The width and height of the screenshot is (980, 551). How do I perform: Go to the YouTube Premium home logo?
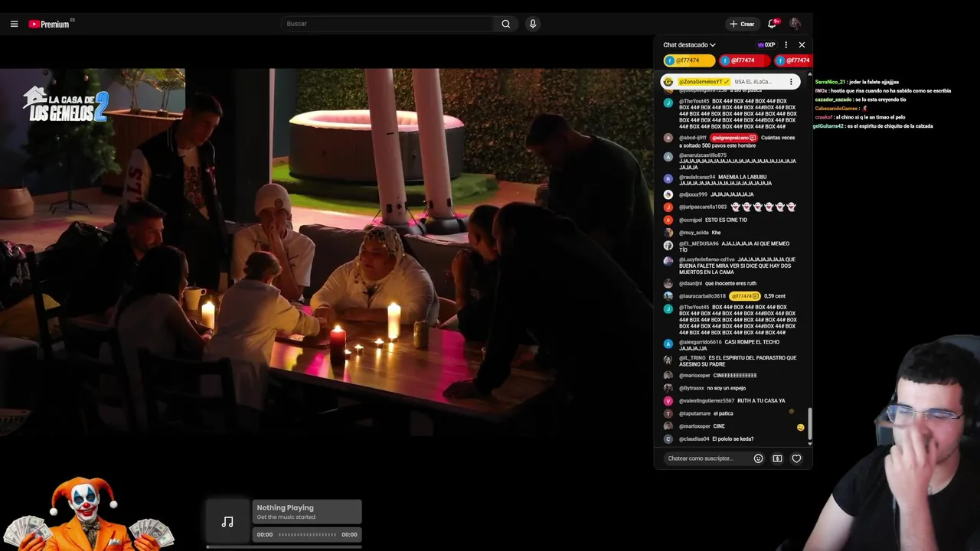coord(49,24)
